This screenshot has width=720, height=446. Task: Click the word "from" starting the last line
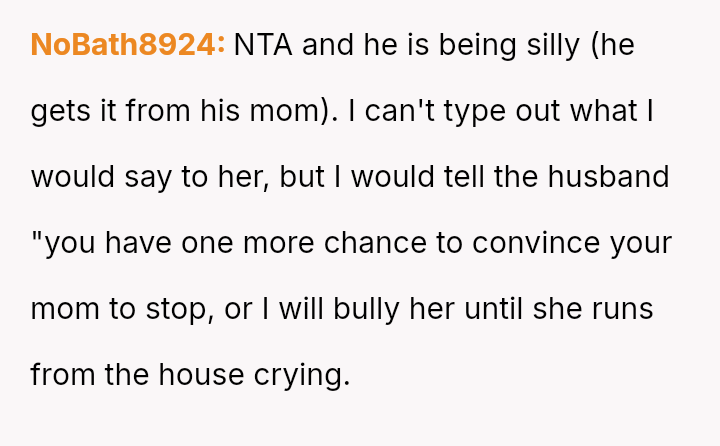tap(58, 375)
